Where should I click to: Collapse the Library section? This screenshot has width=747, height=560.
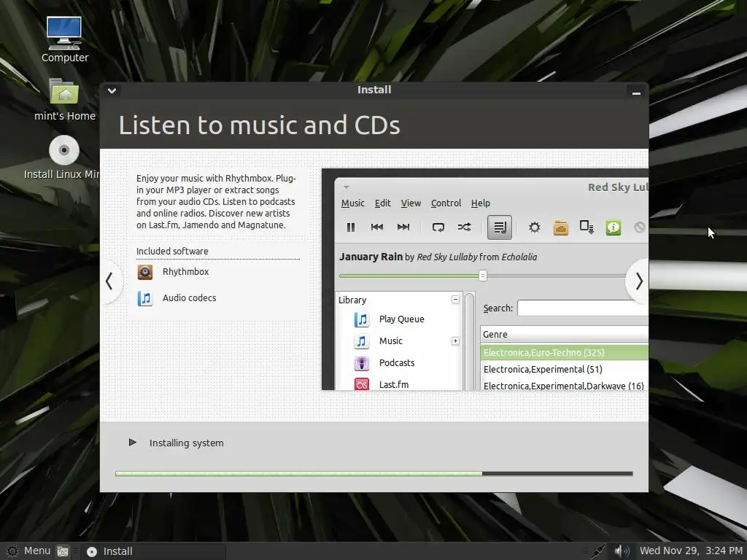[x=455, y=300]
